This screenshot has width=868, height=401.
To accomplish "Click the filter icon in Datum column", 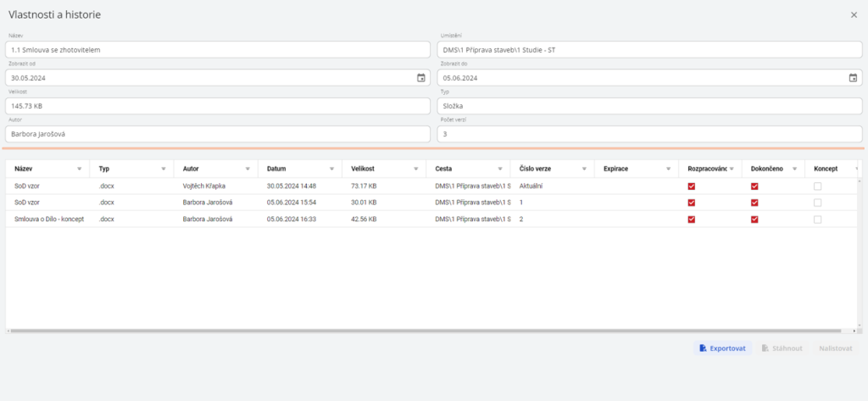I will [331, 169].
